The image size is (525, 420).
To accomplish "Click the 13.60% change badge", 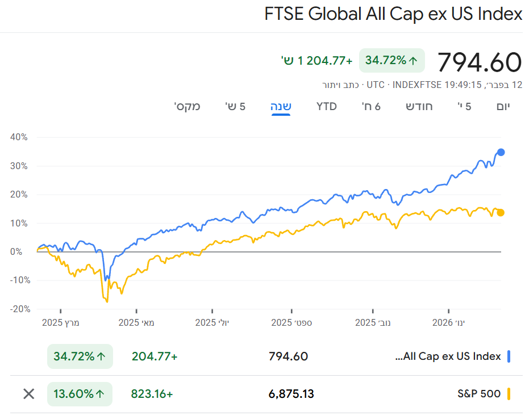I will (80, 394).
